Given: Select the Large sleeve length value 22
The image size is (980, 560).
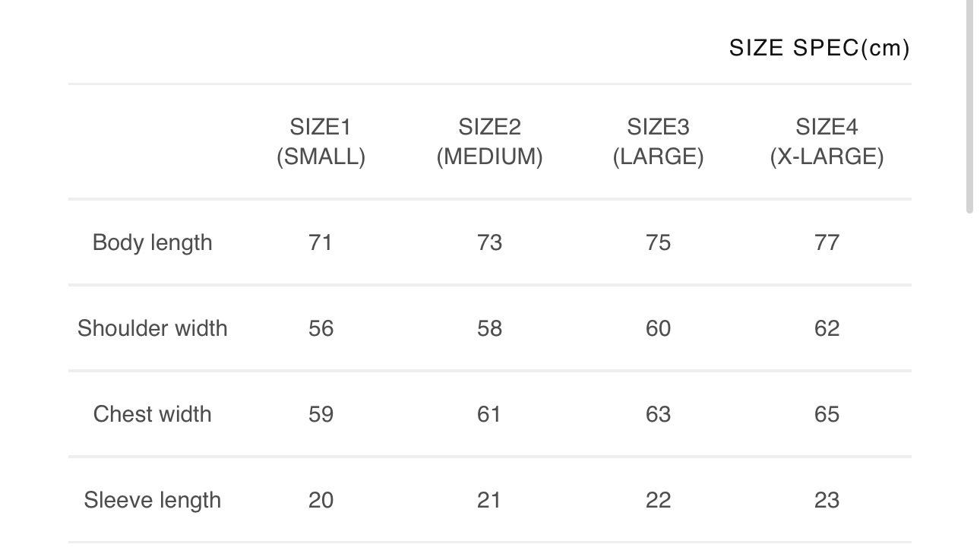Looking at the screenshot, I should click(658, 500).
